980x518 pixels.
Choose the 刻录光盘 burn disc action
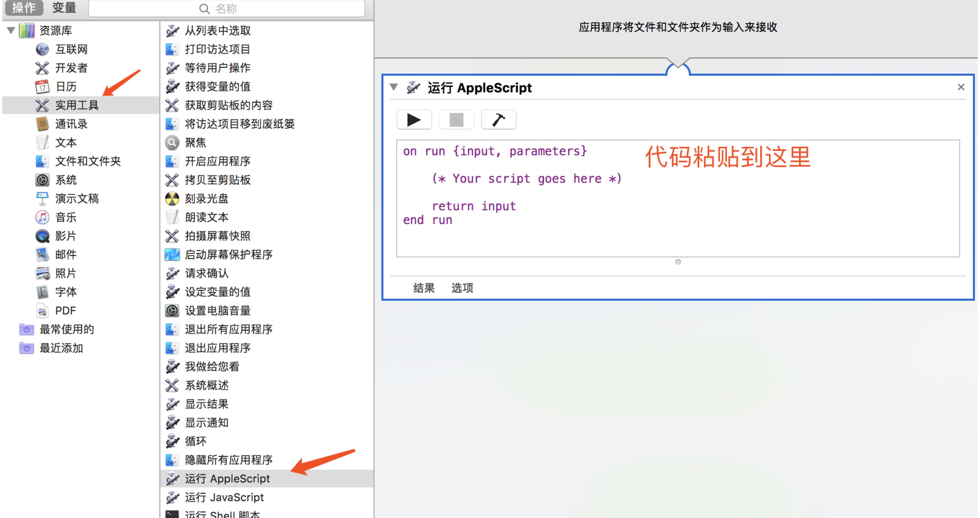206,199
